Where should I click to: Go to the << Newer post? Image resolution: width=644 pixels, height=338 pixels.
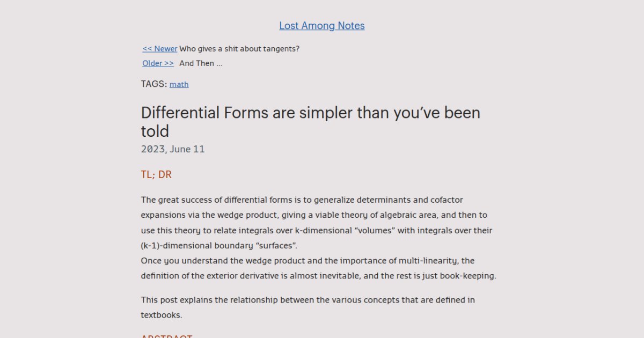coord(159,49)
